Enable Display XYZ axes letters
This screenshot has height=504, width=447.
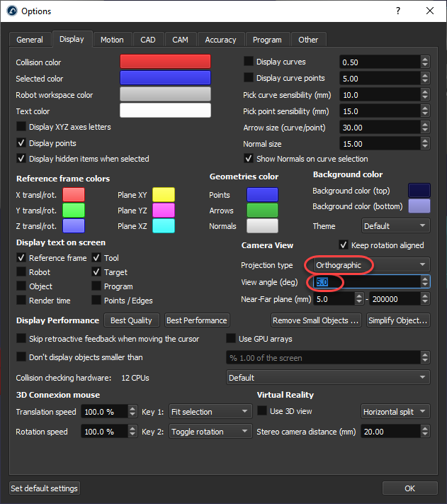(x=21, y=128)
